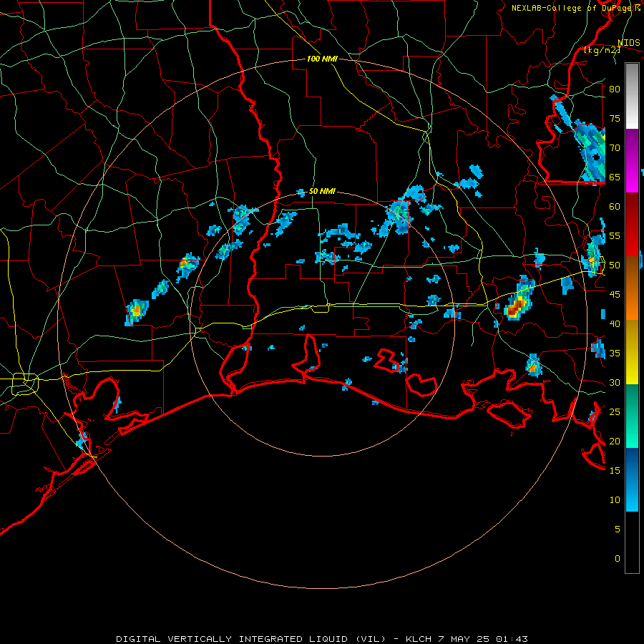The image size is (644, 644).
Task: Click the 70 value on the VIL scale
Action: [615, 148]
